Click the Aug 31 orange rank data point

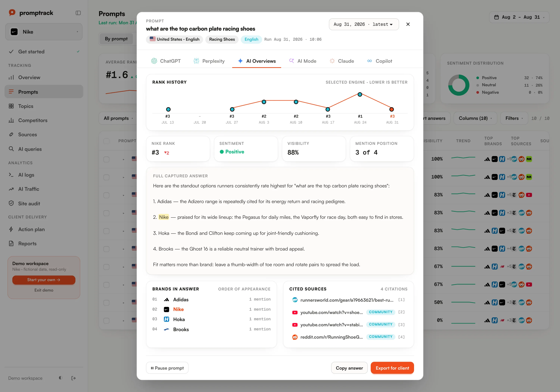tap(392, 109)
